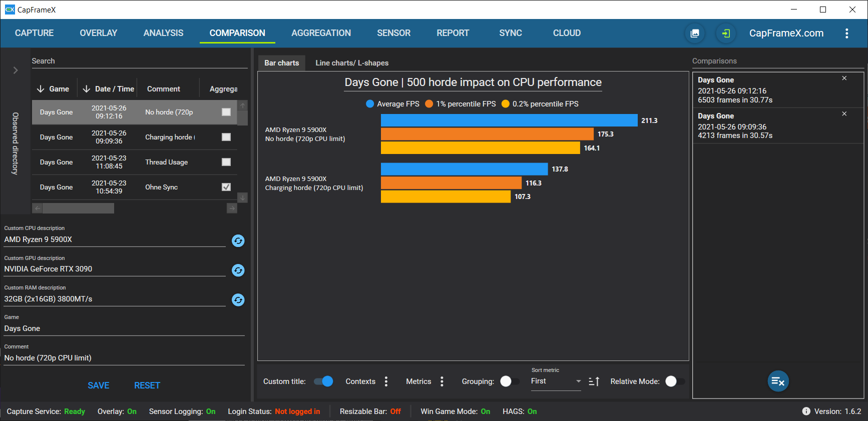Select the Thread Usage record row
This screenshot has width=868, height=421.
click(134, 162)
